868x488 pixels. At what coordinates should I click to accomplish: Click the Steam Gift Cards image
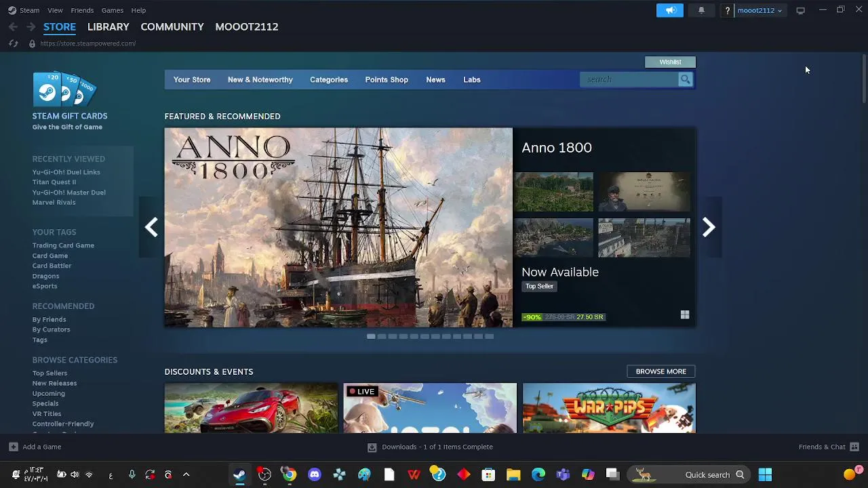click(65, 89)
